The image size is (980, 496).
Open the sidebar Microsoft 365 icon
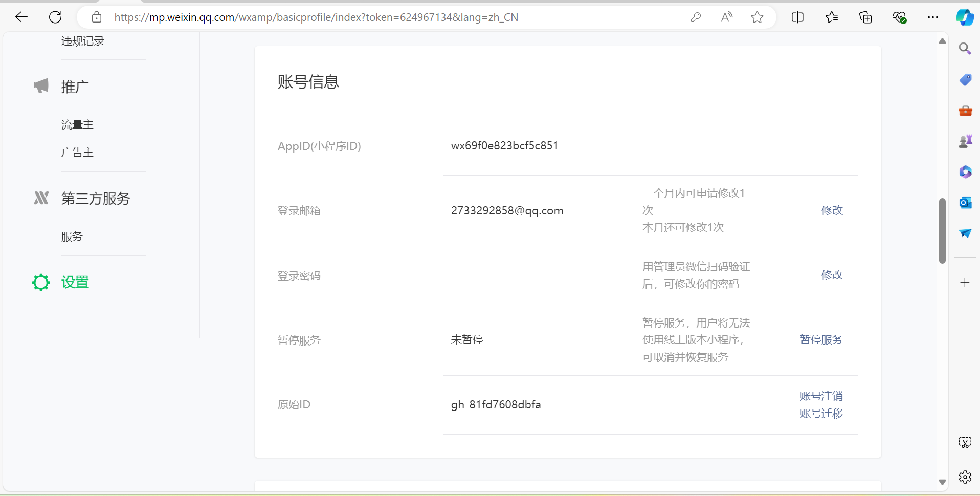[965, 171]
